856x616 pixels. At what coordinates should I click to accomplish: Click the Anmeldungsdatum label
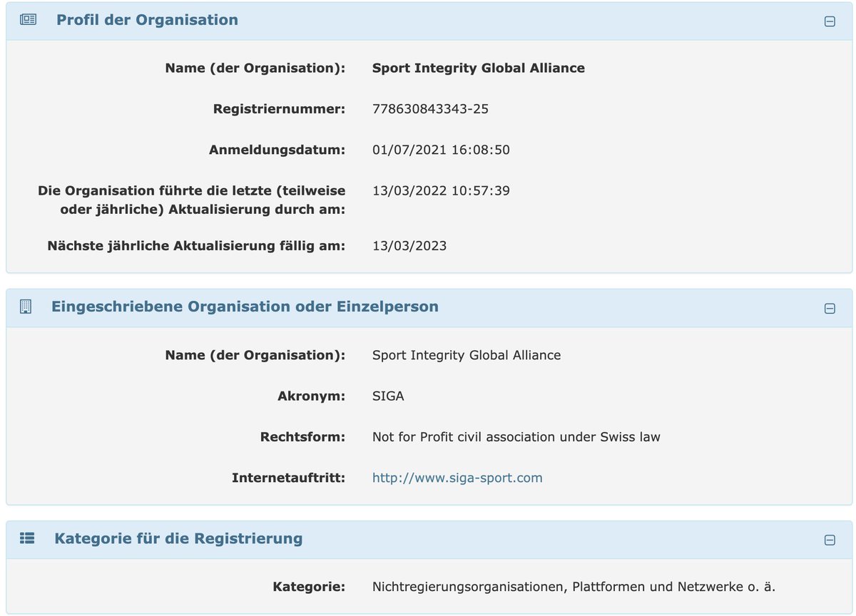pos(277,150)
